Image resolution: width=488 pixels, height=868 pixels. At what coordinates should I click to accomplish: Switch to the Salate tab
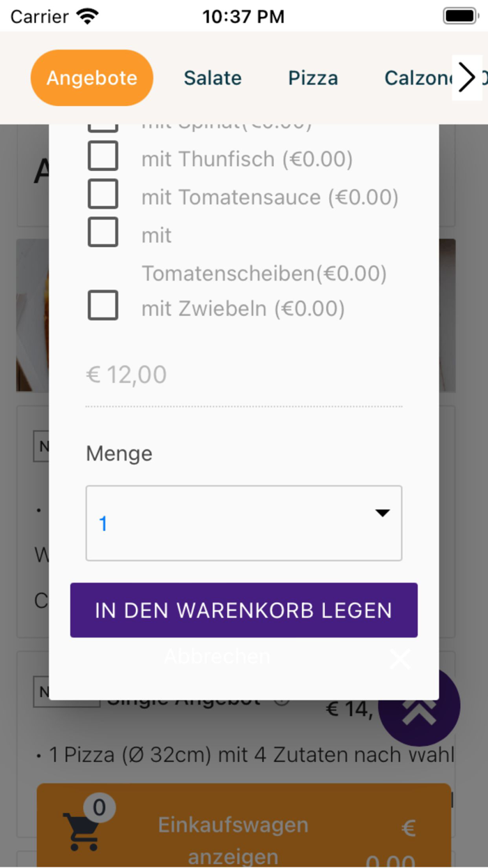(x=212, y=77)
